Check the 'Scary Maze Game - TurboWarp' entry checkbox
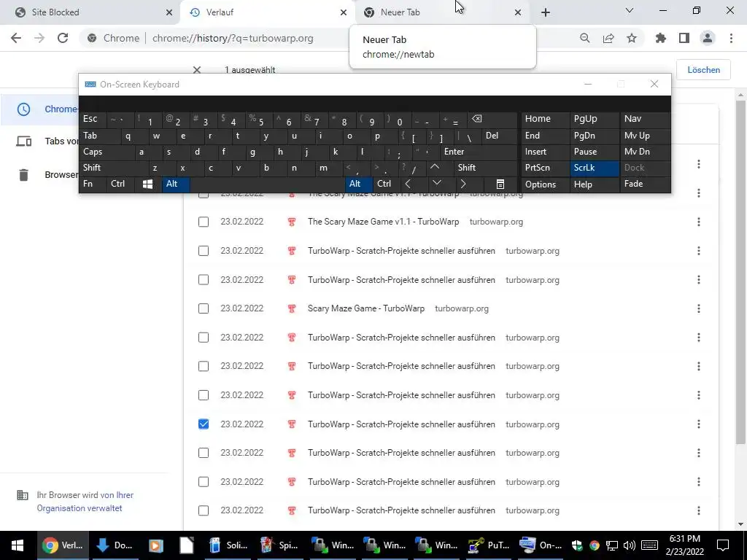Viewport: 747px width, 560px height. pyautogui.click(x=204, y=308)
